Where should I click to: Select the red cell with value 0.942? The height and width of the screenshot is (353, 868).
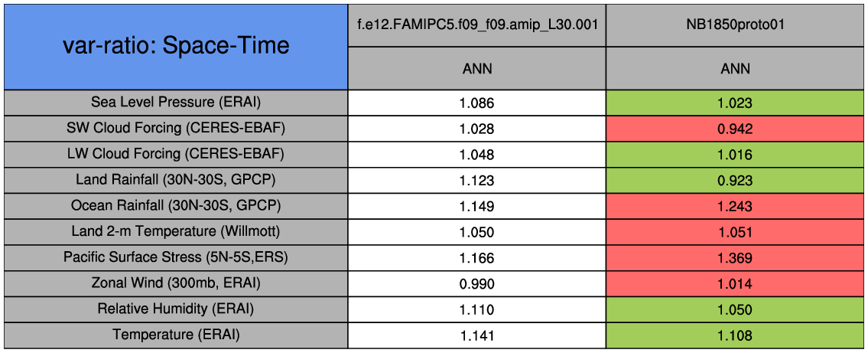735,129
